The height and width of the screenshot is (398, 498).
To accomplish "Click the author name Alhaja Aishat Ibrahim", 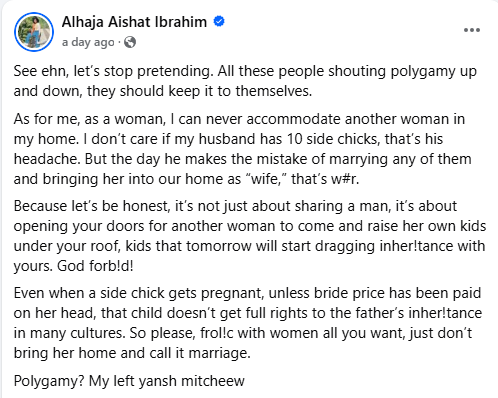I will (134, 22).
